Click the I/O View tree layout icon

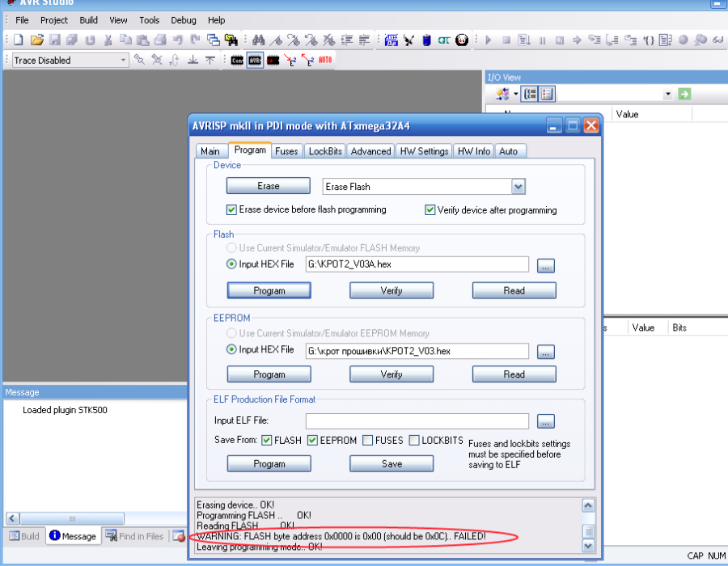[x=529, y=94]
